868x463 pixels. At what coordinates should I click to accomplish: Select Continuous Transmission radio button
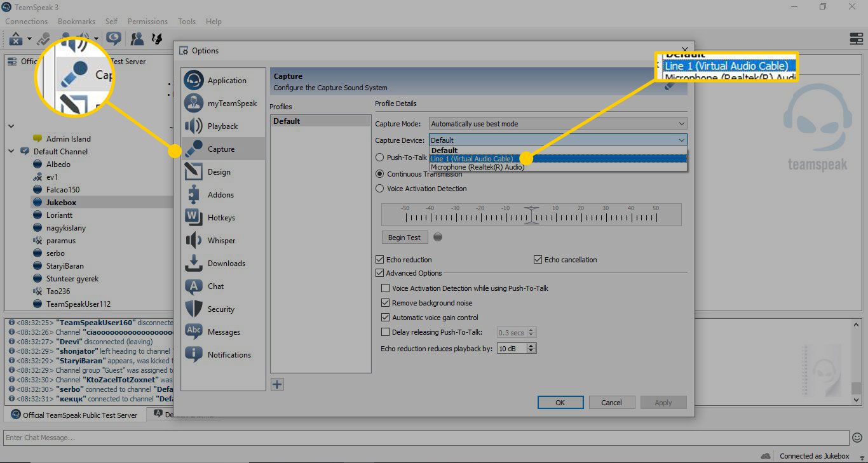(380, 173)
